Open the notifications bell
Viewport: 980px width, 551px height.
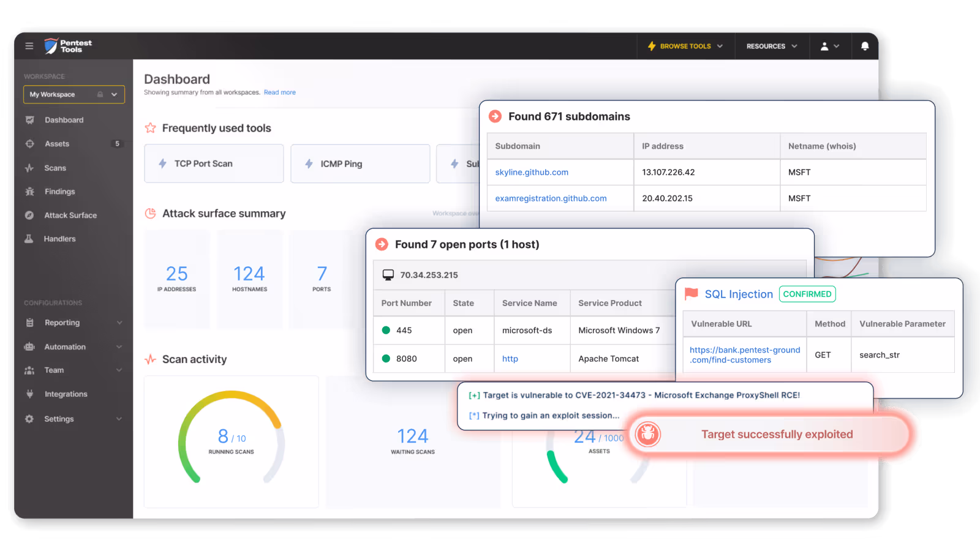click(865, 46)
